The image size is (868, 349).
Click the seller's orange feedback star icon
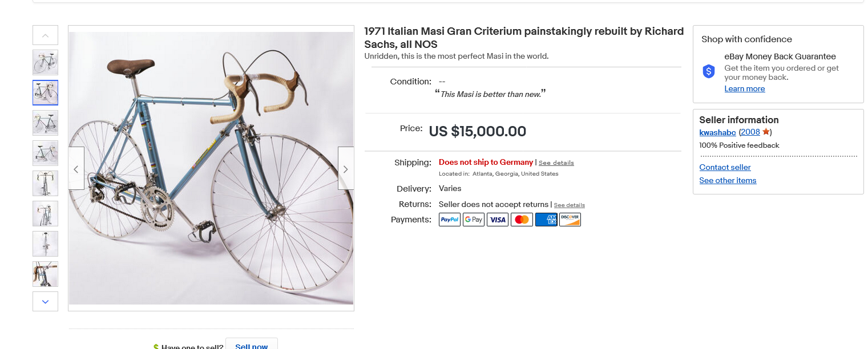tap(766, 132)
